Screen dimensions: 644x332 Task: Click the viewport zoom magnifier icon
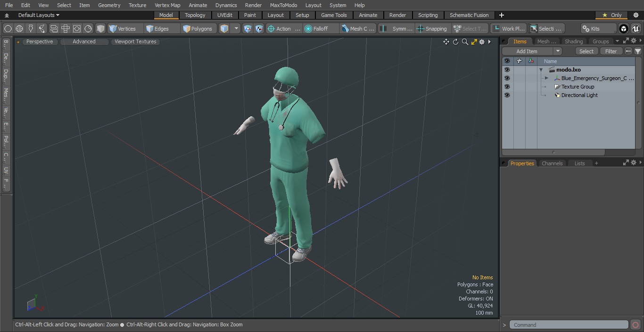465,42
